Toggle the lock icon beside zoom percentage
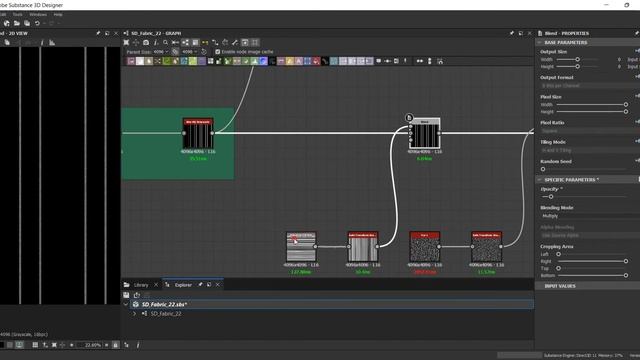This screenshot has width=640, height=360. point(116,345)
